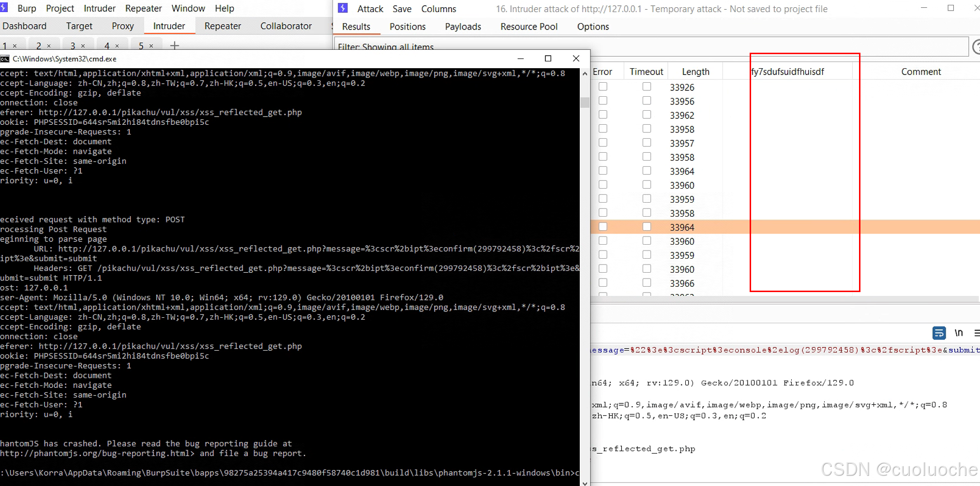Select the Intruder tool tab

point(169,26)
